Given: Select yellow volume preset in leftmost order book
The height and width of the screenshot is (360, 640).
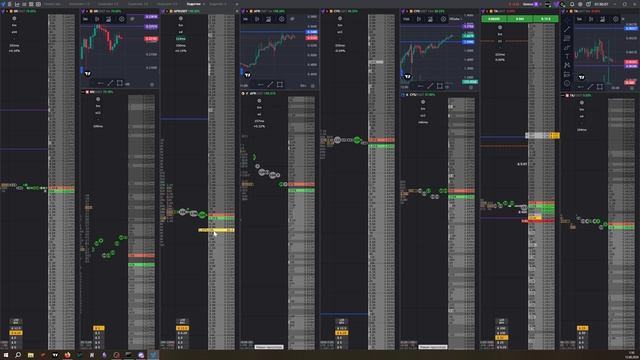Looking at the screenshot, I should click(x=16, y=333).
